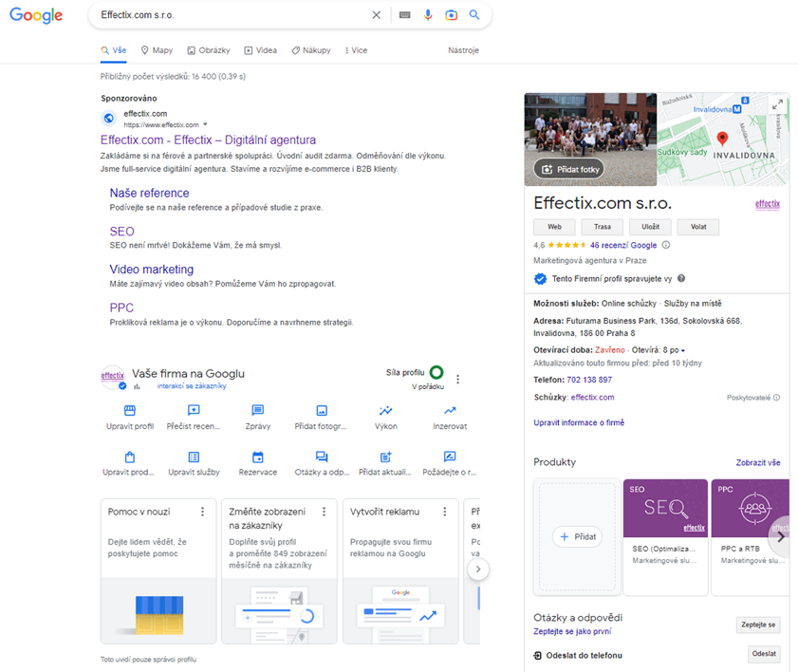The width and height of the screenshot is (798, 672).
Task: Clear the search query with X icon
Action: tap(376, 15)
